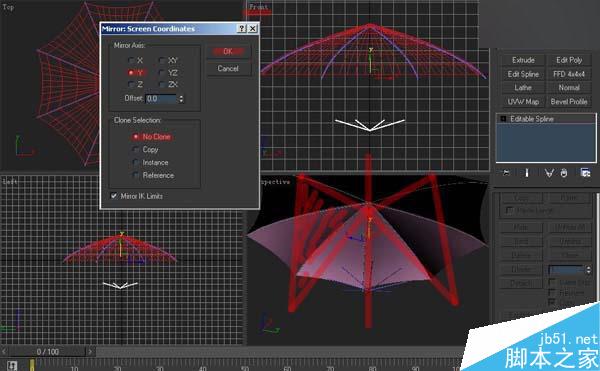Image resolution: width=600 pixels, height=371 pixels.
Task: Select the XY mirror axis option
Action: click(x=162, y=60)
